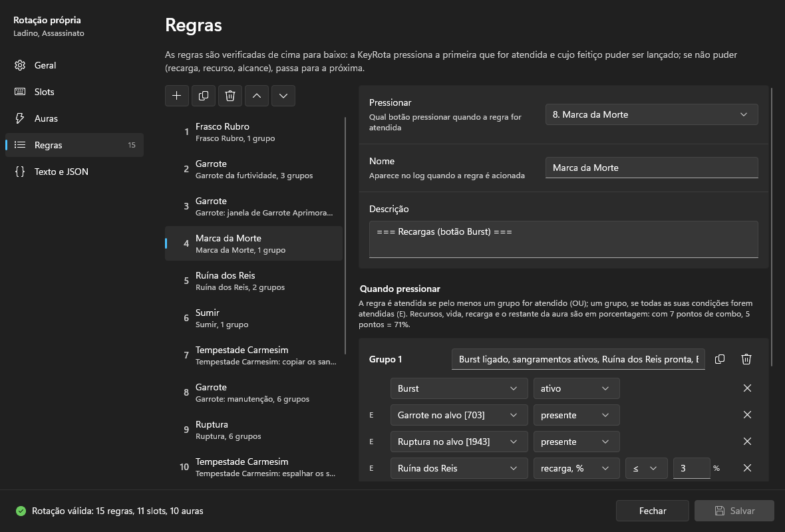Click the Quando pressionar heading
This screenshot has height=532, width=785.
(x=400, y=289)
